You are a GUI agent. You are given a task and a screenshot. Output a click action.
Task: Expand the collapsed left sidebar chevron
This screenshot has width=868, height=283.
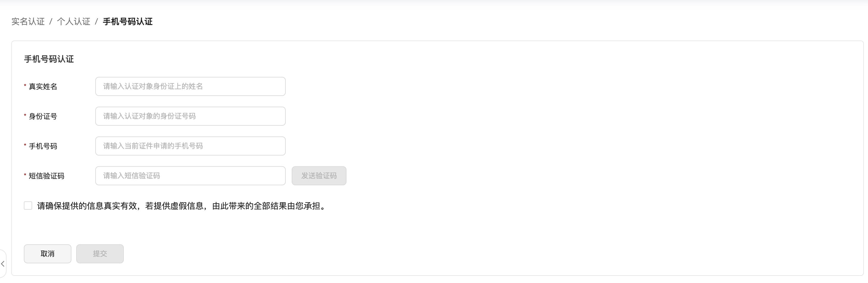point(3,264)
